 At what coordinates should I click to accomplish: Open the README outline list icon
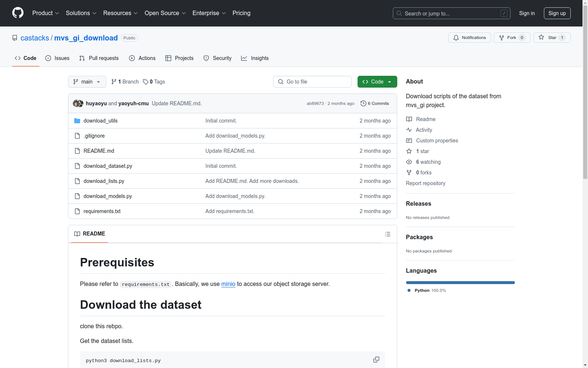tap(387, 234)
